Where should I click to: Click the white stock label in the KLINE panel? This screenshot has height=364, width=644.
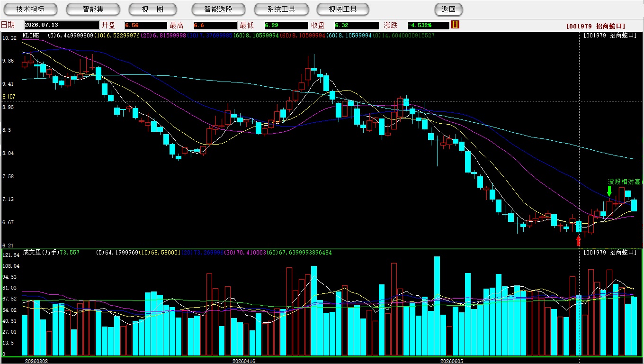(610, 36)
